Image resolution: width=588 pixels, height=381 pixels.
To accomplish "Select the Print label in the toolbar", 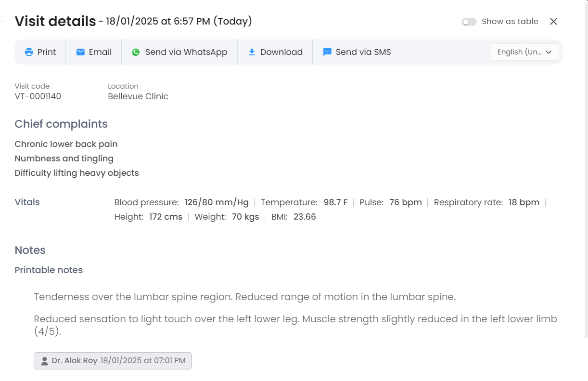I will pyautogui.click(x=47, y=52).
